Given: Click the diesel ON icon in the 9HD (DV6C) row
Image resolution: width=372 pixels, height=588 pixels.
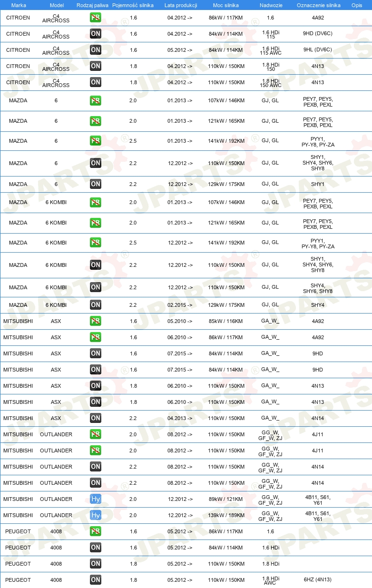Looking at the screenshot, I should point(96,34).
